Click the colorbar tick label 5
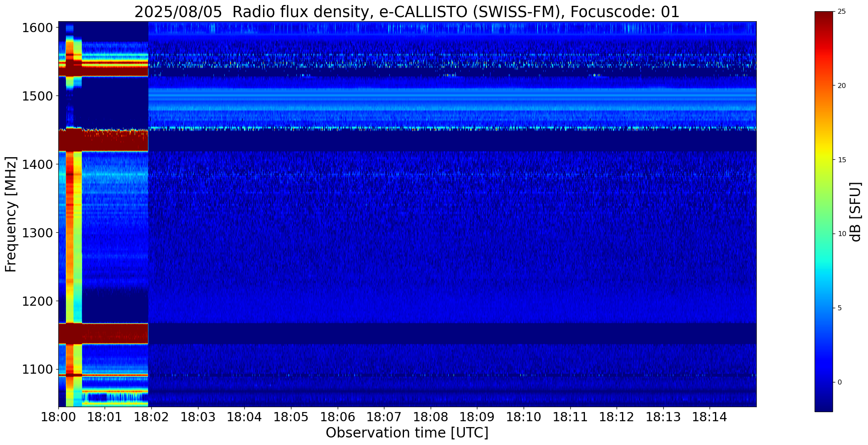Screen dimensions: 868x445 [x=840, y=308]
